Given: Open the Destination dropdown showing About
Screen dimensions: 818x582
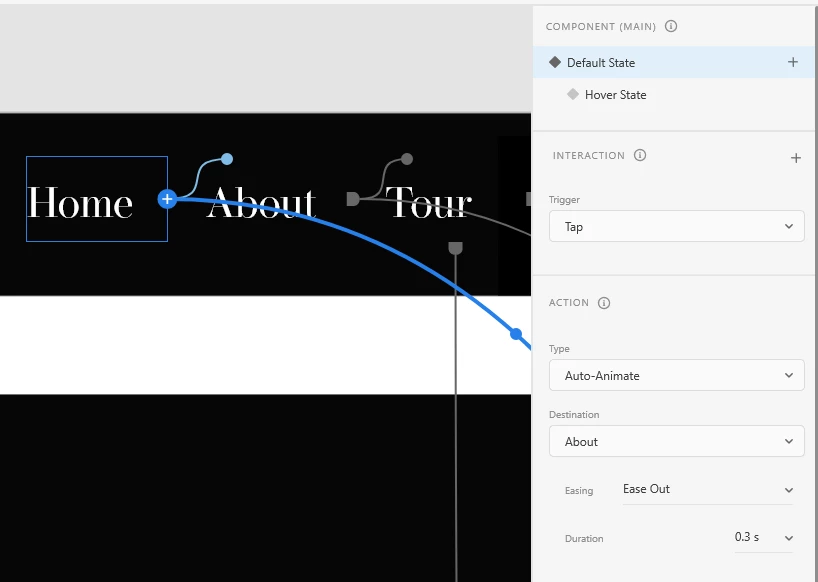Looking at the screenshot, I should [677, 441].
